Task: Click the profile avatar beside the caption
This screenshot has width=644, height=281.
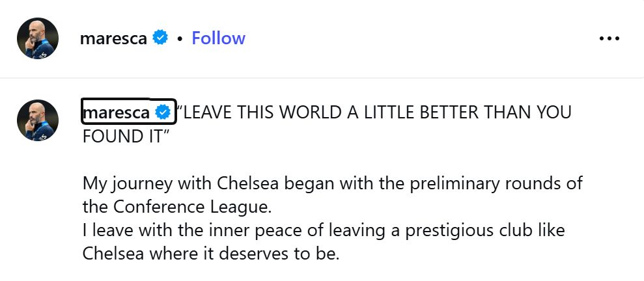Action: point(38,120)
